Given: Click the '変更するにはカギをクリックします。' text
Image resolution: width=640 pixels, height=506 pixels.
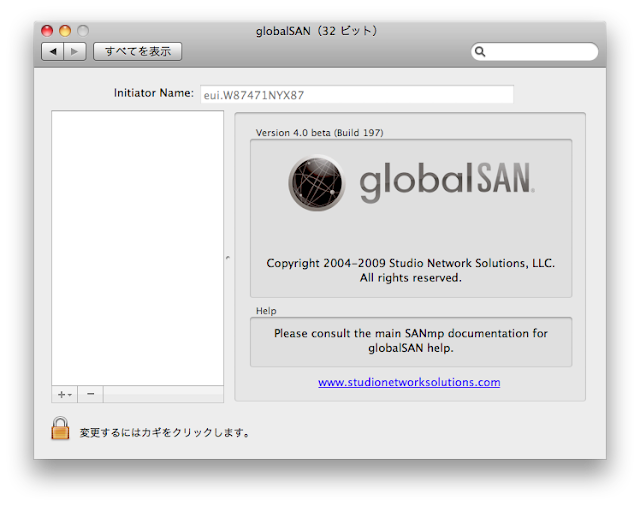Looking at the screenshot, I should click(164, 433).
